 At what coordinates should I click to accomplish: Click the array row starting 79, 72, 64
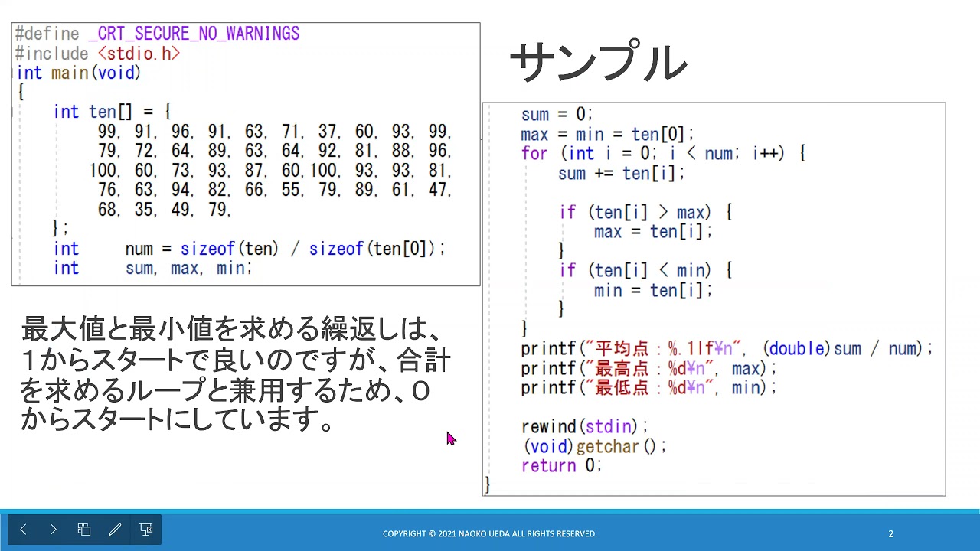[276, 151]
